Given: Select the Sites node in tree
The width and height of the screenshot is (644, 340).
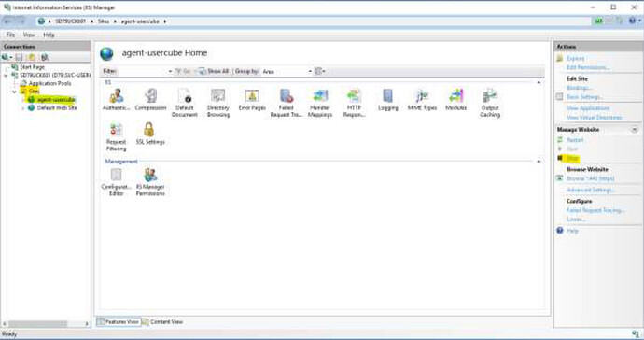Looking at the screenshot, I should [34, 92].
